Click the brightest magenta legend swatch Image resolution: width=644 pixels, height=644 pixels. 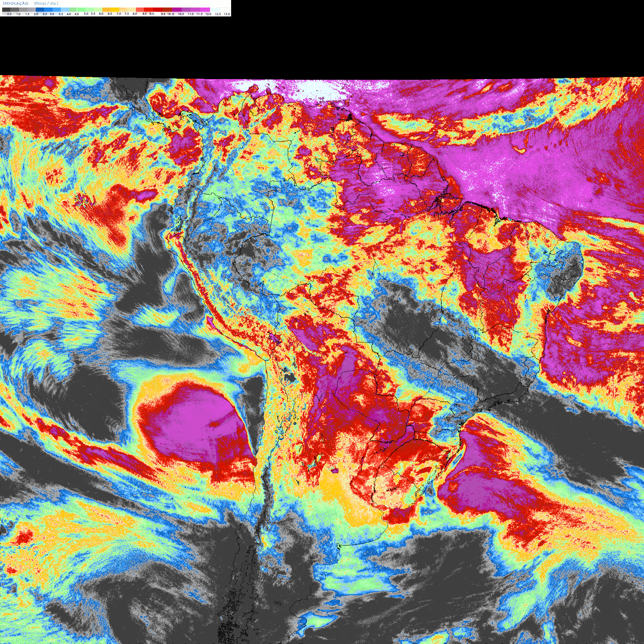205,10
